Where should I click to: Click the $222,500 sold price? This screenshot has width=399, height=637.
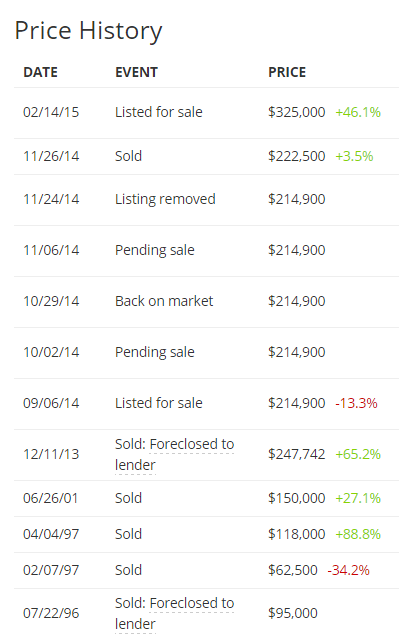(x=297, y=156)
